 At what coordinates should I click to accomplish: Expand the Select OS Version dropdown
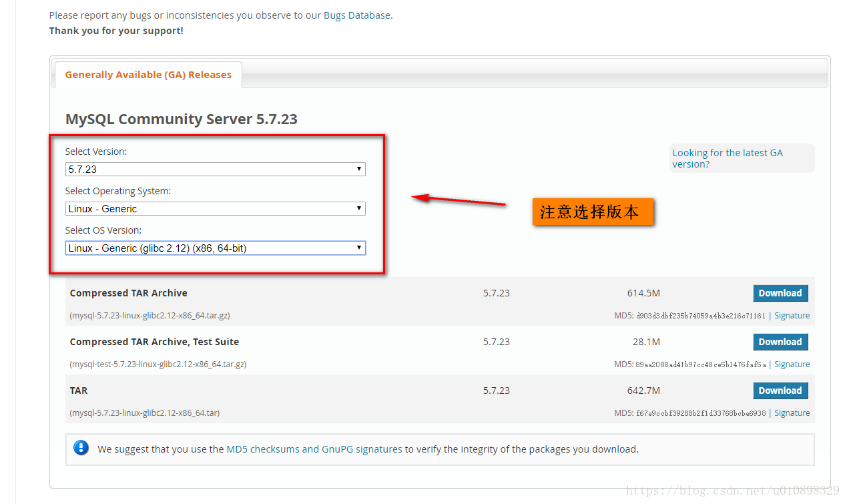click(215, 248)
